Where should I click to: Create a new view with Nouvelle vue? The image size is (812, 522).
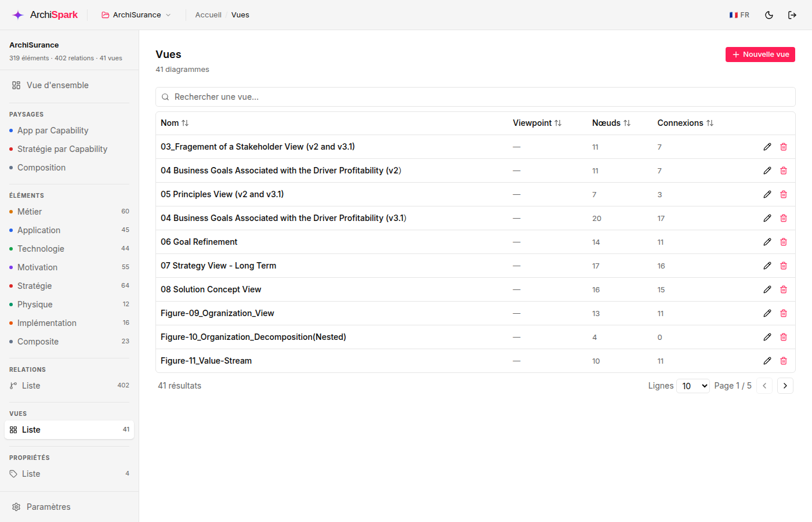(760, 55)
